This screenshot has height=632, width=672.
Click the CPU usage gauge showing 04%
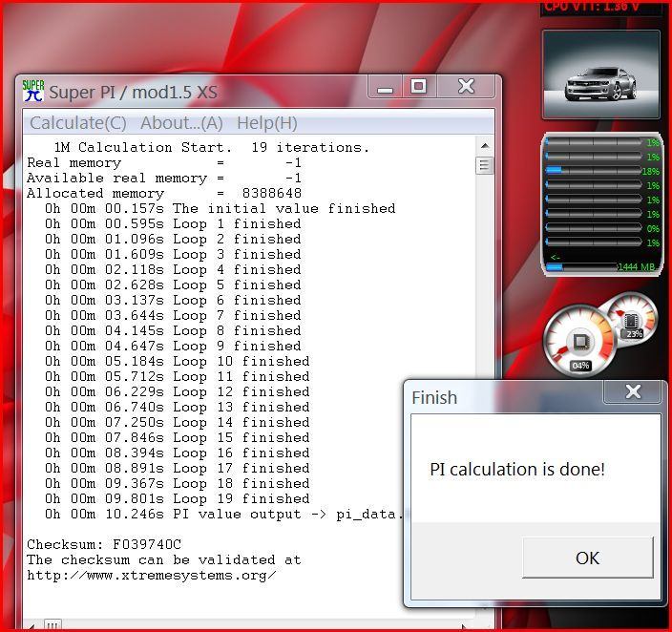point(579,341)
